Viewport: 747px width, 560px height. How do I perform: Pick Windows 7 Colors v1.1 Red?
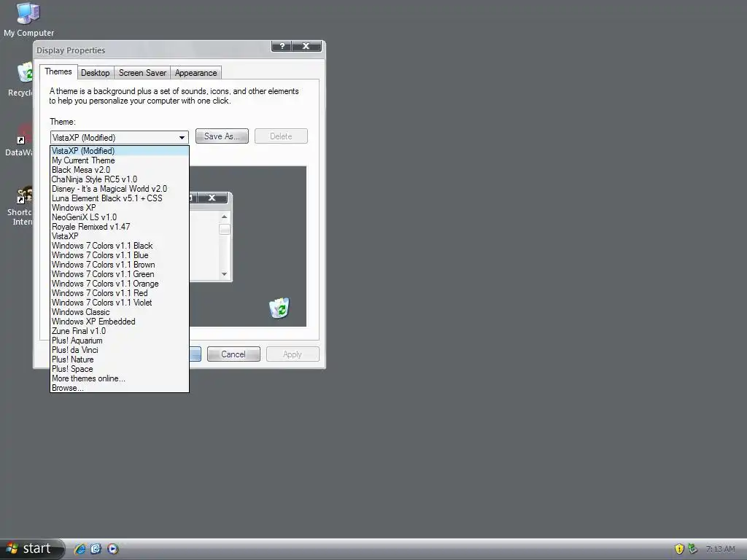120,293
